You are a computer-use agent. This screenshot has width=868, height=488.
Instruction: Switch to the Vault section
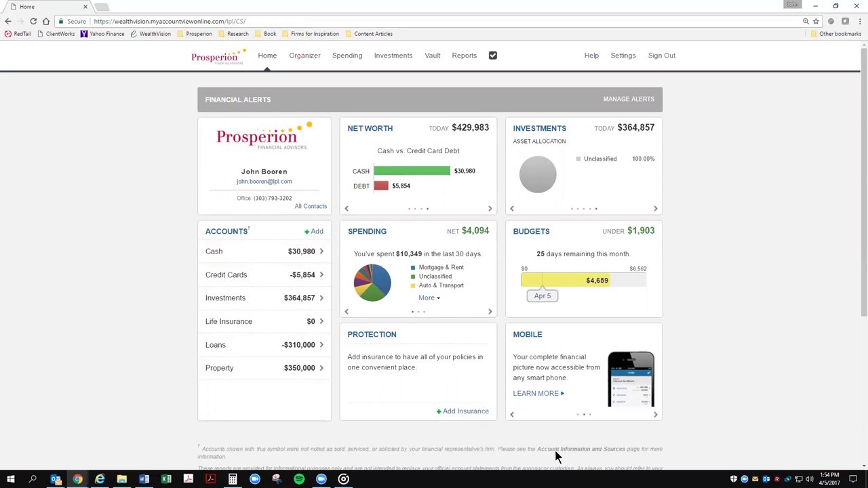click(432, 55)
